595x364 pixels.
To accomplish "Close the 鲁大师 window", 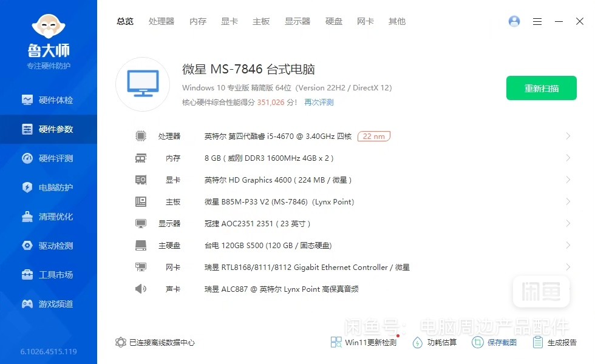I will tap(579, 21).
